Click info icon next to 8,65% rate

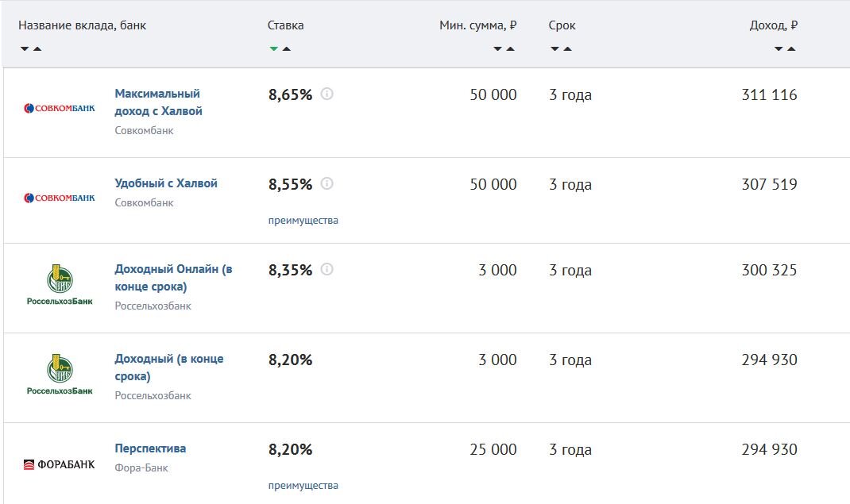coord(327,94)
